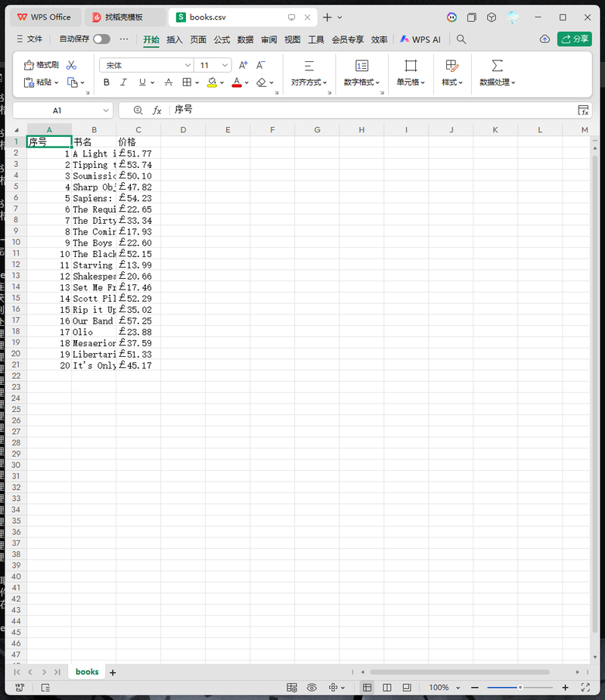
Task: Expand the new tab dropdown arrow
Action: (x=340, y=17)
